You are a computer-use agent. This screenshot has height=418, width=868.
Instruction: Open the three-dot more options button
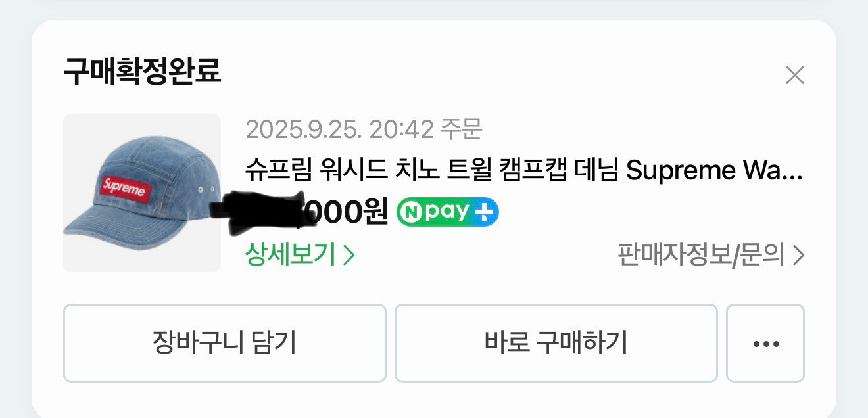point(765,343)
